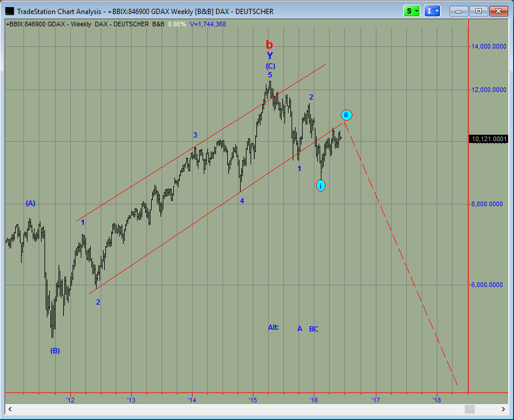Click the left arrow of horizontal scrollbar
The width and height of the screenshot is (514, 420).
coord(10,409)
